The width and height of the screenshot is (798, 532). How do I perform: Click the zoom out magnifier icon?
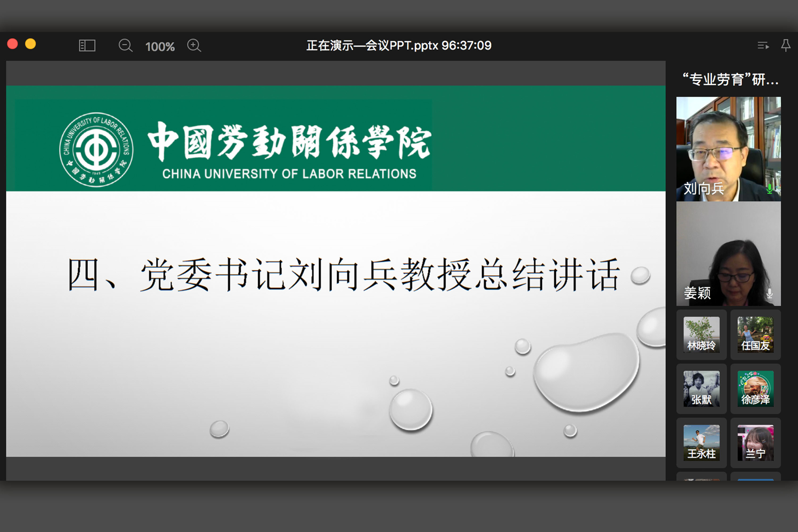pos(125,45)
